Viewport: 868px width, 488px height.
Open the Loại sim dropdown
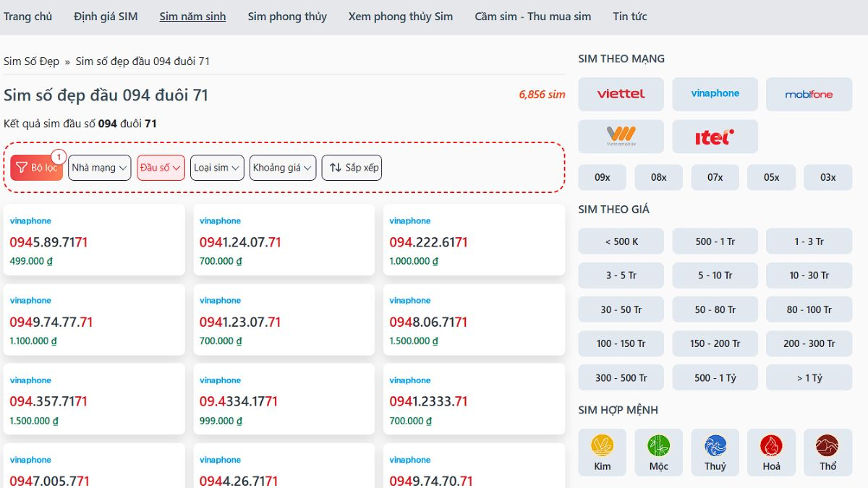(217, 168)
